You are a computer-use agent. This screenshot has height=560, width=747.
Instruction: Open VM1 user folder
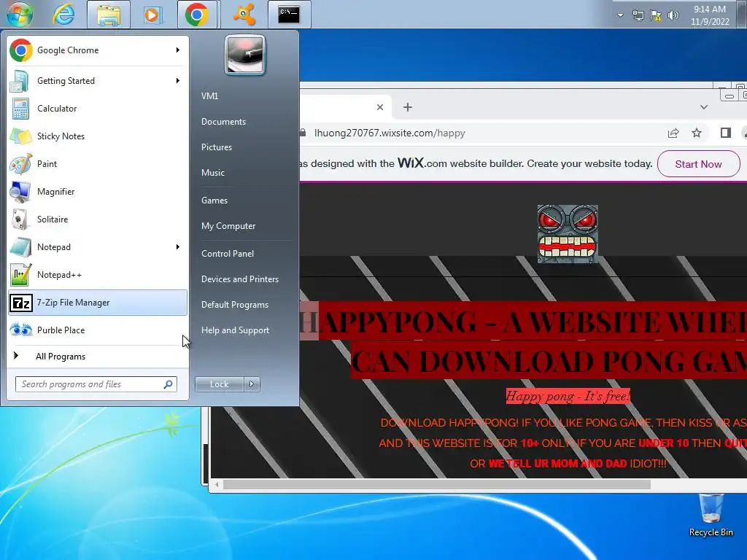click(209, 96)
